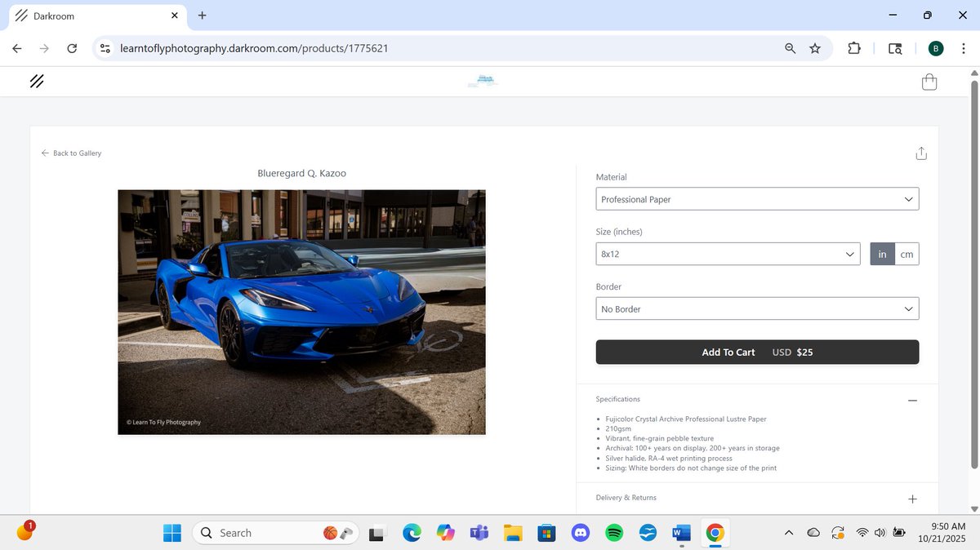
Task: Open the Copilot taskbar icon
Action: 445,533
